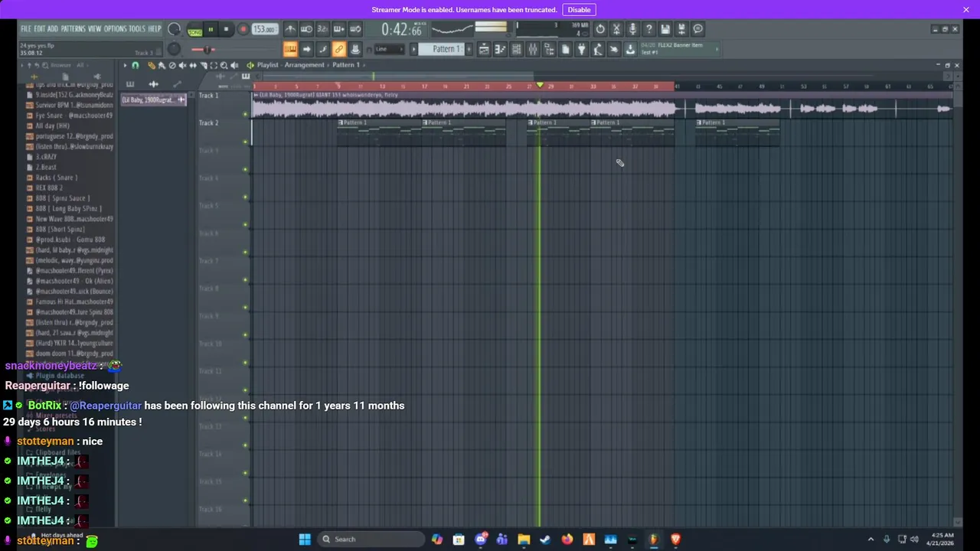Open the plugin picker plug icon
The width and height of the screenshot is (980, 551).
tap(581, 49)
